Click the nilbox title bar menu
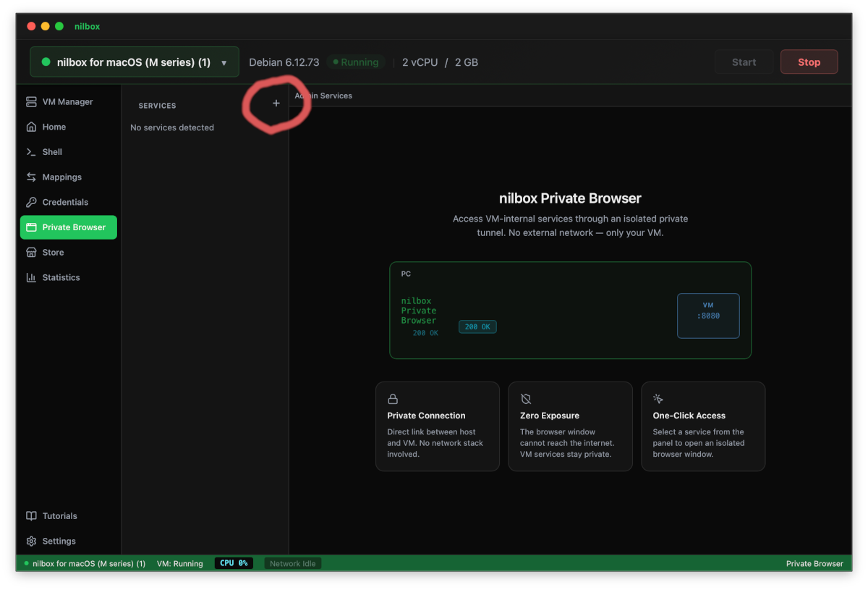 tap(87, 26)
